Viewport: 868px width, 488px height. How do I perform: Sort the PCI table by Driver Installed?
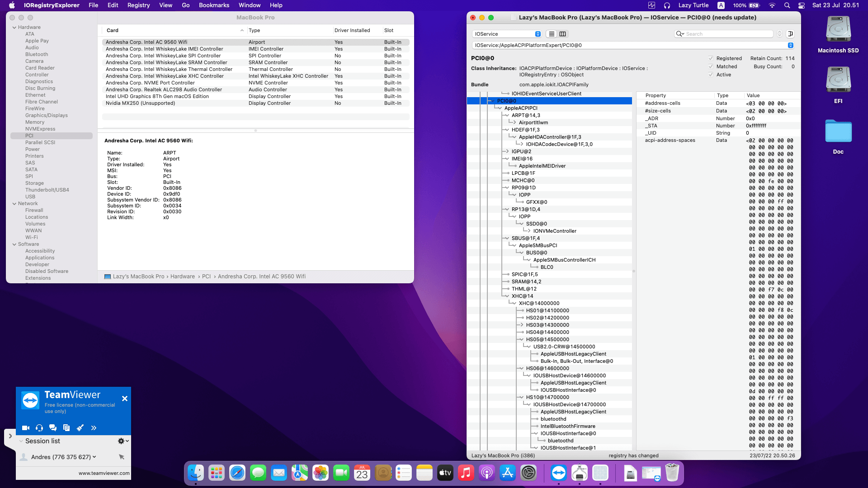pos(357,30)
